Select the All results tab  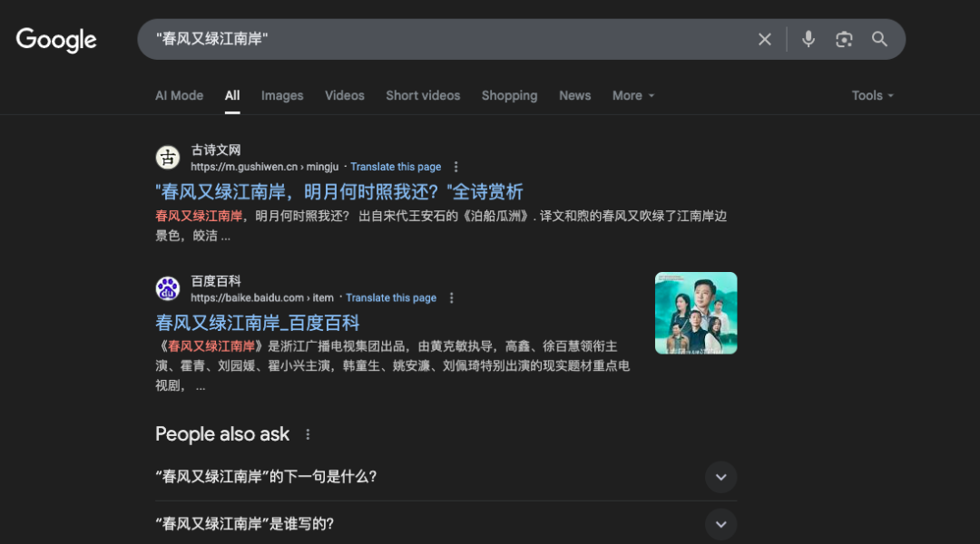[x=232, y=95]
